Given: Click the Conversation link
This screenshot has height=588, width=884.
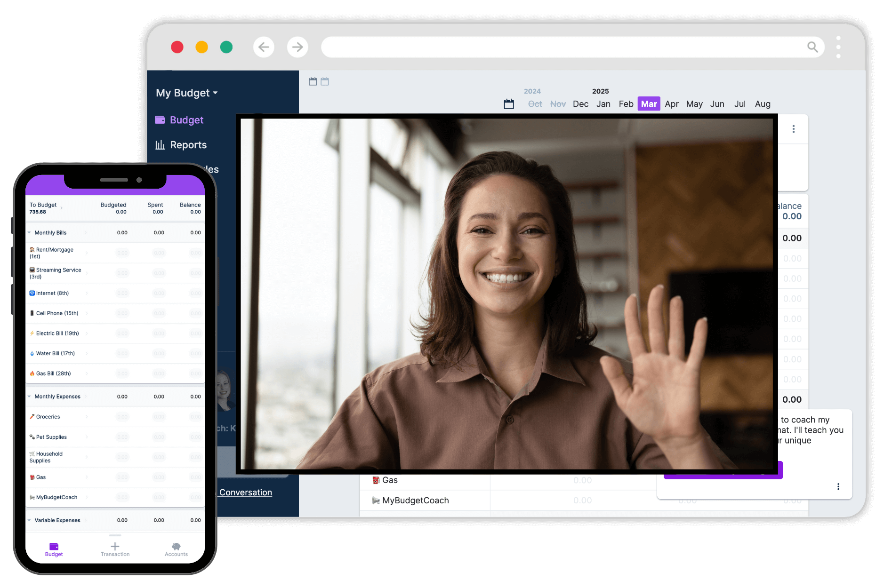Looking at the screenshot, I should [245, 493].
